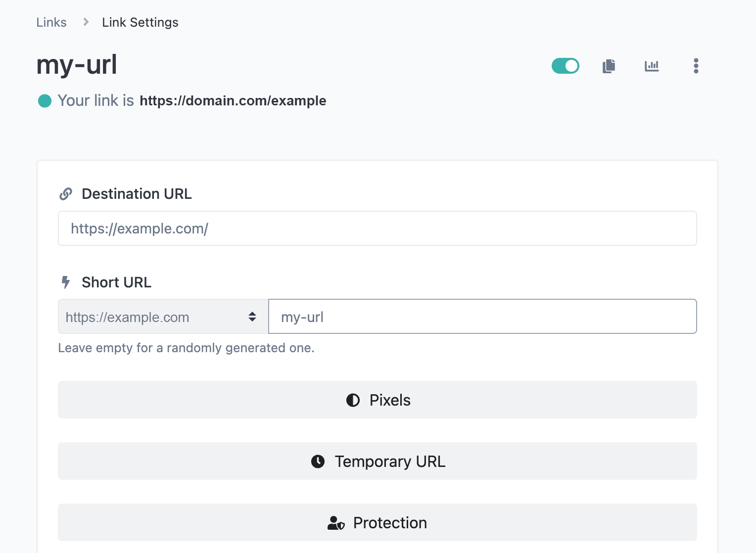Click the my-url short alias field
This screenshot has width=756, height=553.
tap(482, 317)
